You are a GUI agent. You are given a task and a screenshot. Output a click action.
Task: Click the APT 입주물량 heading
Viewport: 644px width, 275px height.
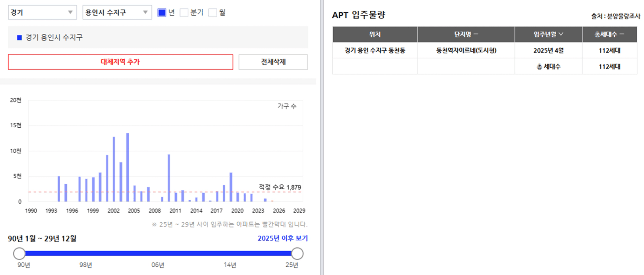(x=358, y=15)
